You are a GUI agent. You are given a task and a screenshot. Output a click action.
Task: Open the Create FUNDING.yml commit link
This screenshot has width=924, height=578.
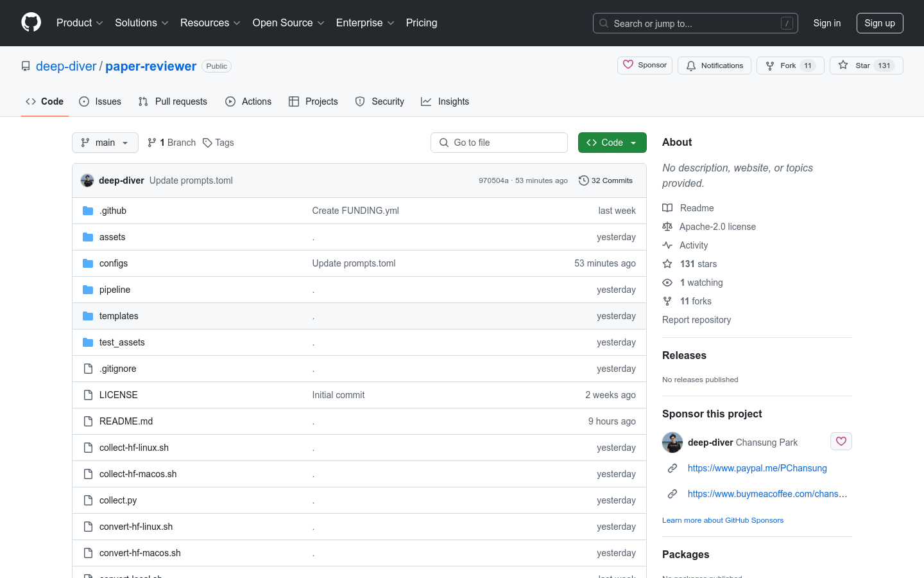pyautogui.click(x=355, y=211)
